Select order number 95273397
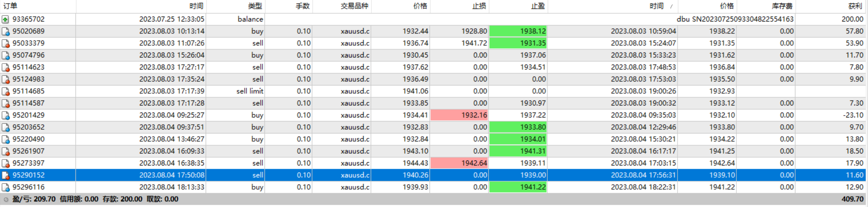The width and height of the screenshot is (868, 207). point(28,163)
